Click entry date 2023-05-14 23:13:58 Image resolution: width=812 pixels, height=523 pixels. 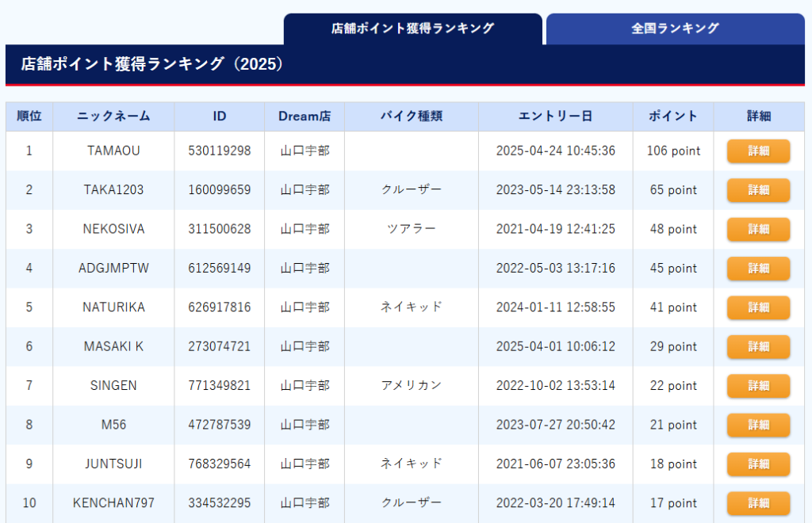click(x=556, y=190)
